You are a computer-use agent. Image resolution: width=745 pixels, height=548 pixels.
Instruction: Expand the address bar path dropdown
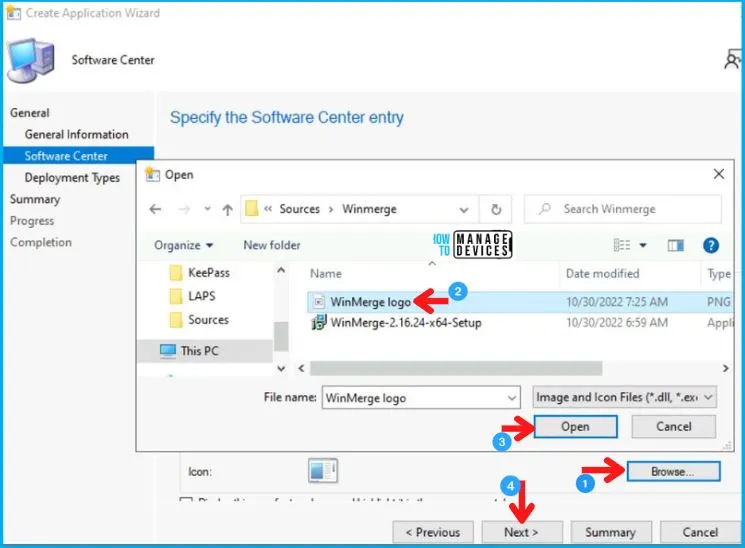pyautogui.click(x=464, y=210)
